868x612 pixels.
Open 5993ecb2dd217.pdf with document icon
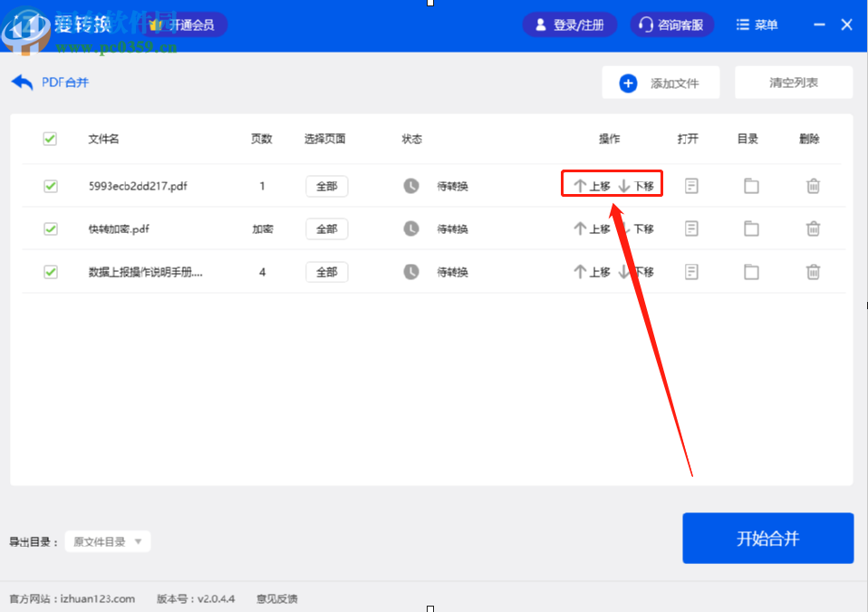pos(691,186)
